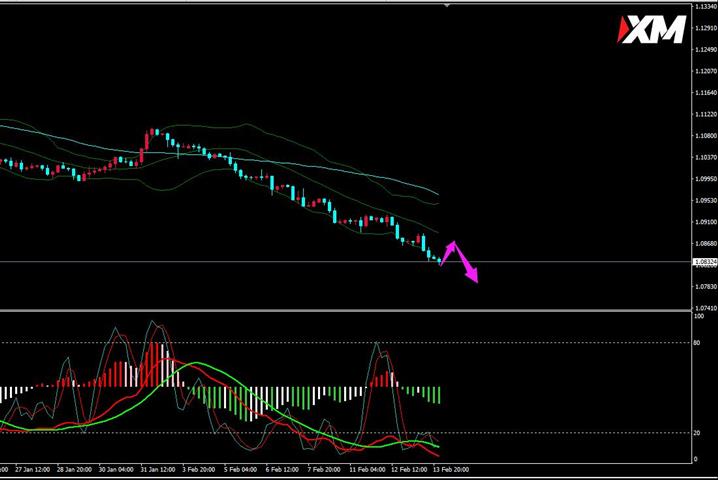Click the 100 level on the oscillator scale
The width and height of the screenshot is (718, 480).
pyautogui.click(x=699, y=316)
